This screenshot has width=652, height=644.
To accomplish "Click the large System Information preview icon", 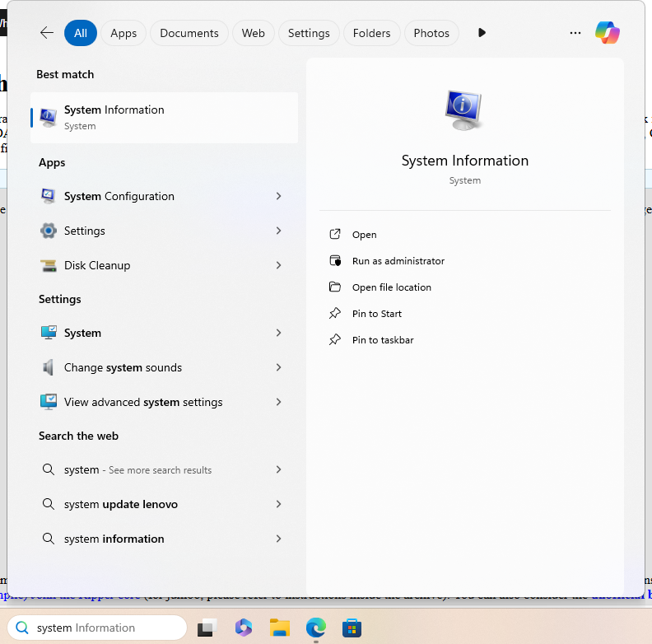I will [464, 110].
